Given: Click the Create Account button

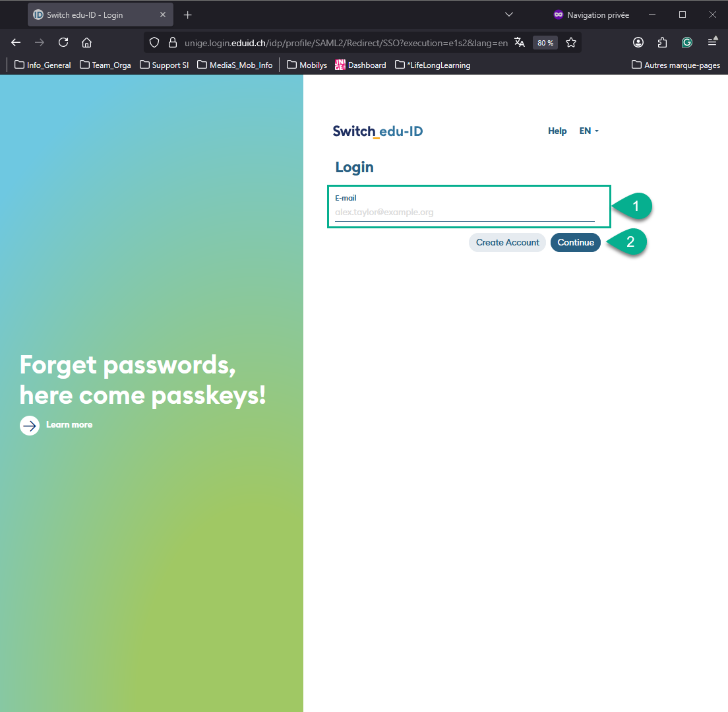Looking at the screenshot, I should (x=508, y=243).
